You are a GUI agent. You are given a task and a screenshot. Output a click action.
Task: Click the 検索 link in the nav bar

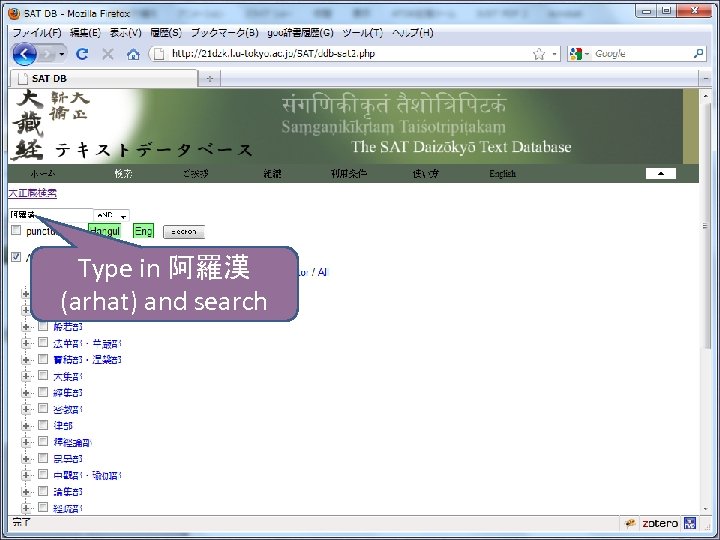[x=124, y=174]
